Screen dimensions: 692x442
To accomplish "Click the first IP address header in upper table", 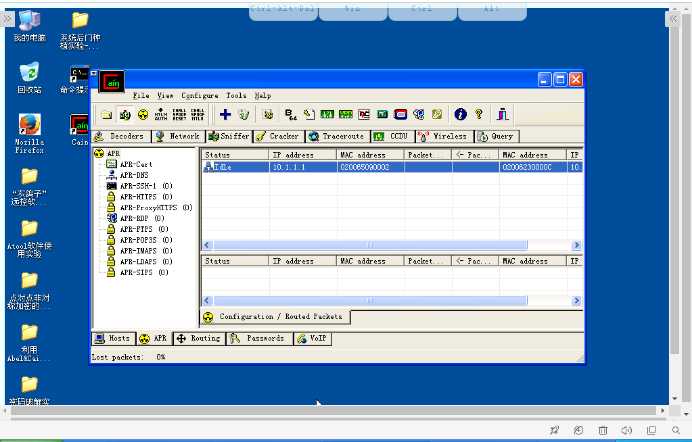I will (x=303, y=155).
